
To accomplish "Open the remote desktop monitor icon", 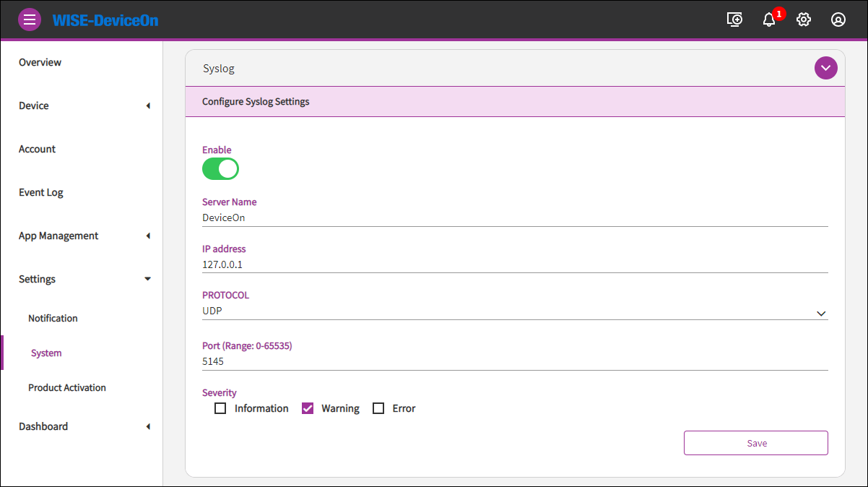I will click(734, 20).
